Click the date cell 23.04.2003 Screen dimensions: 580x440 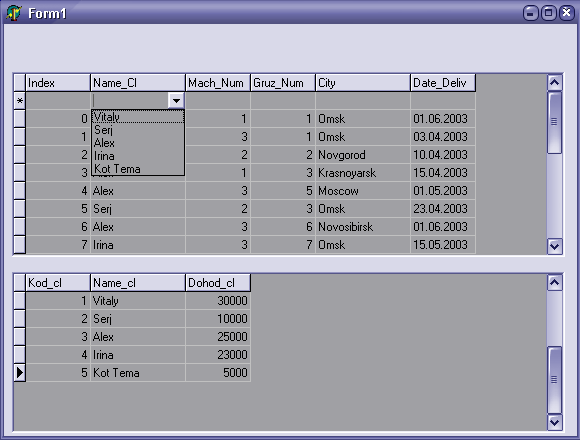(x=443, y=209)
